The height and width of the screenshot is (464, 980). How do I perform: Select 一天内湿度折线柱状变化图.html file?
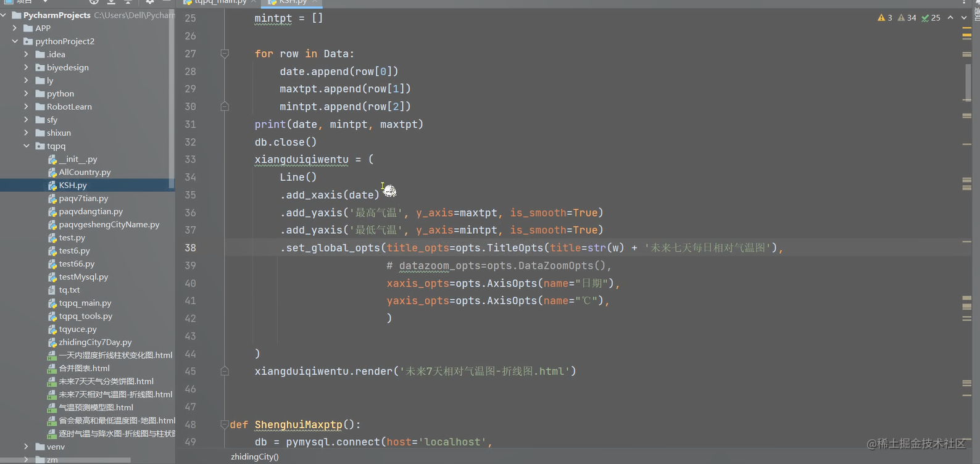pyautogui.click(x=115, y=355)
